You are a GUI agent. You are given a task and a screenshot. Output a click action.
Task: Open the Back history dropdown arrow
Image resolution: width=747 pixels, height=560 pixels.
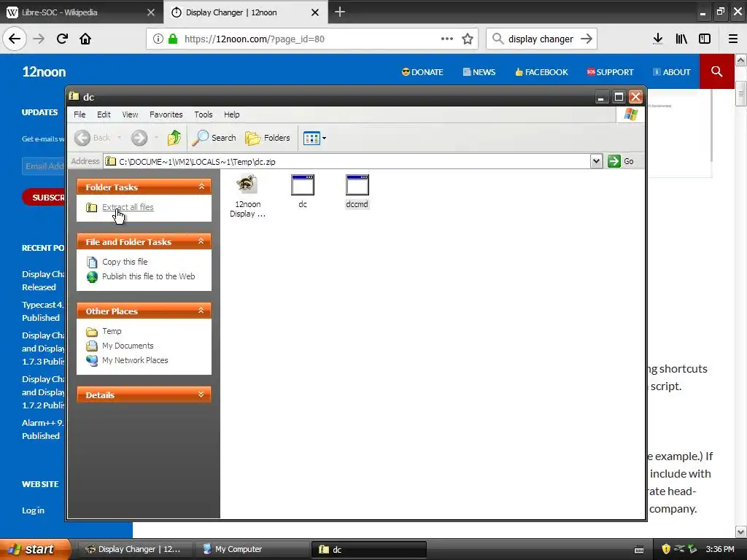point(119,138)
